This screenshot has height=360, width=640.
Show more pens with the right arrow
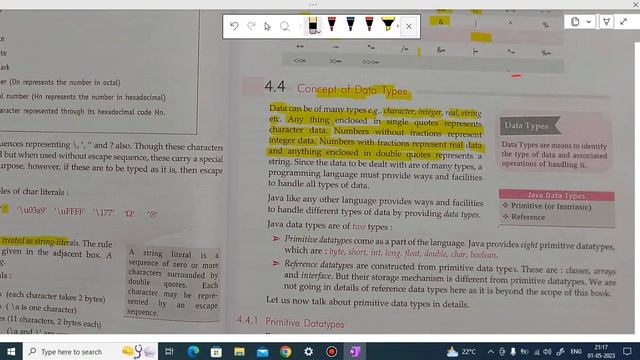click(x=398, y=27)
